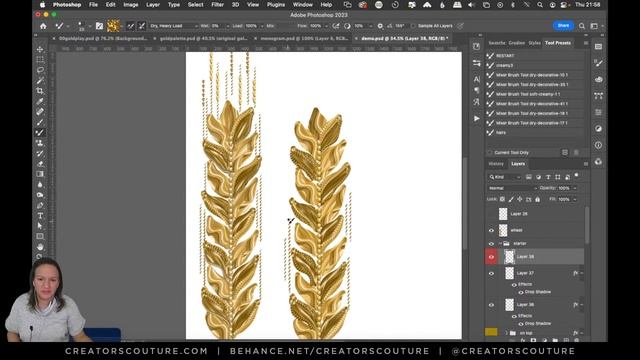640x360 pixels.
Task: Select the creamy3 tool preset
Action: [535, 65]
